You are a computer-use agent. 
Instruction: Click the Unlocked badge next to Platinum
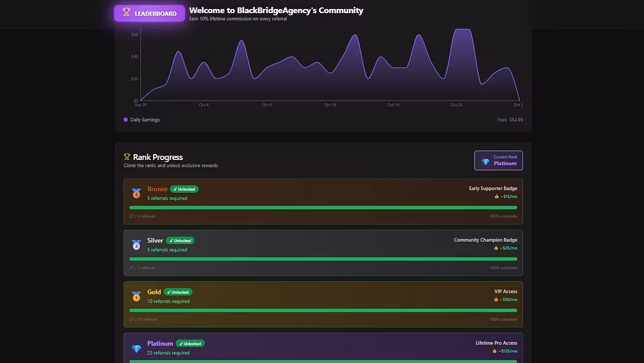point(190,344)
